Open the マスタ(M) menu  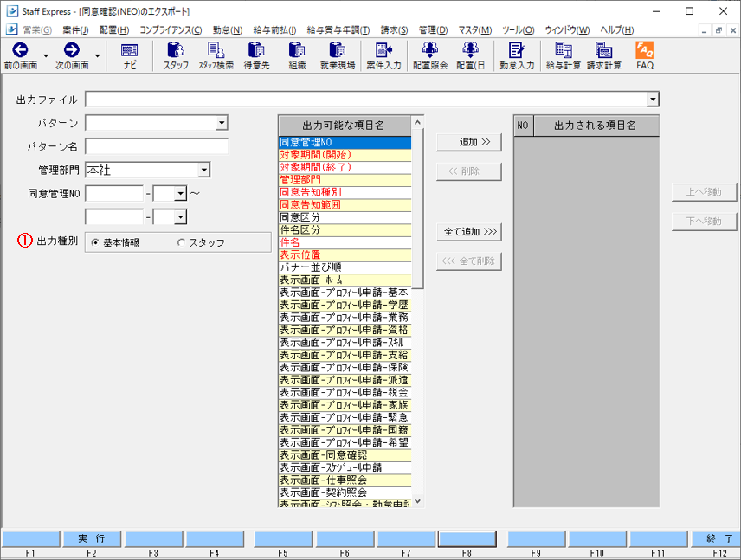click(475, 30)
